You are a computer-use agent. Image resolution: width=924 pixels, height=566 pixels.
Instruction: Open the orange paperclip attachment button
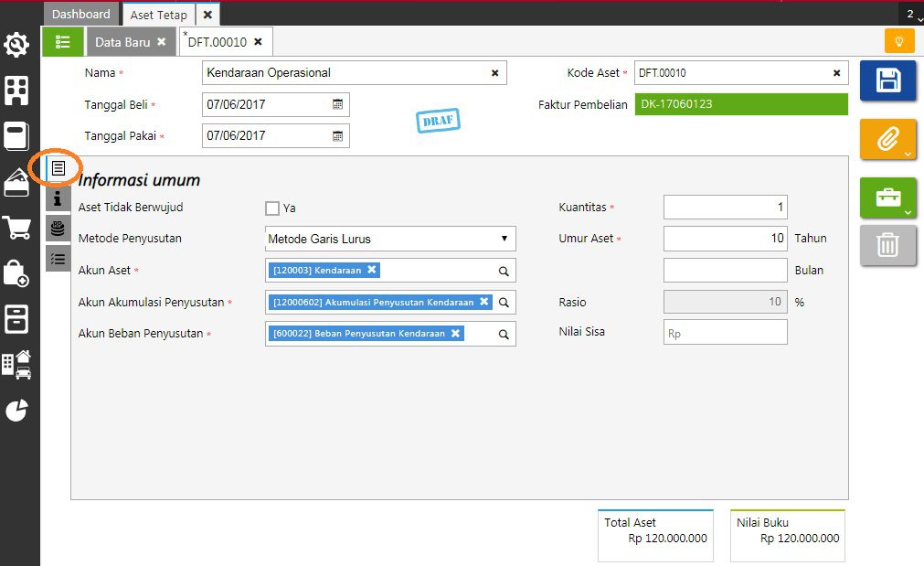point(887,140)
